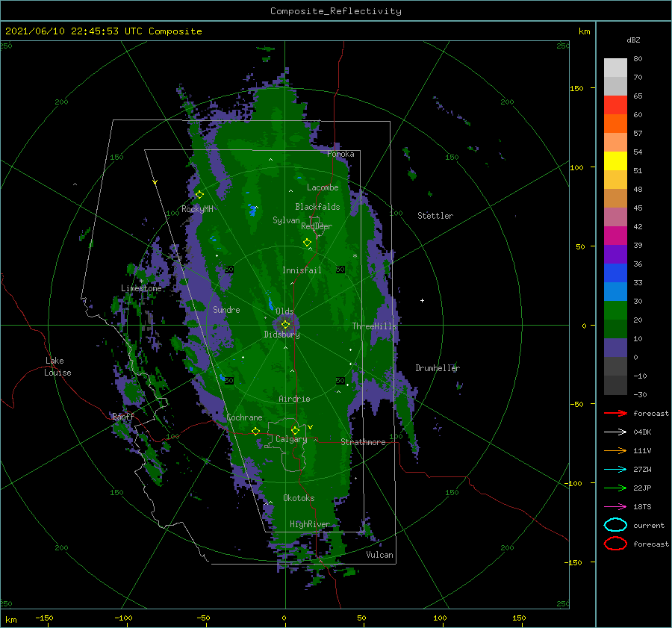
Task: Click the Drumheller label
Action: coord(438,368)
